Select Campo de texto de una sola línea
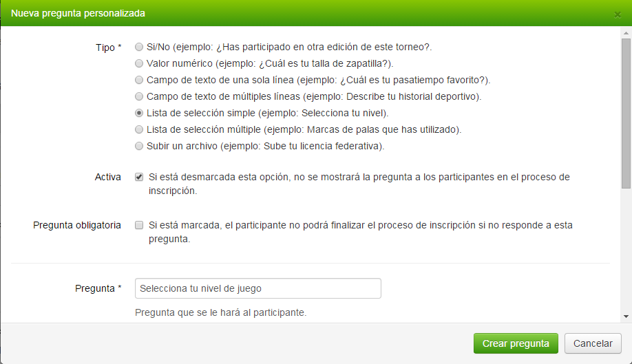This screenshot has height=364, width=632. [139, 80]
